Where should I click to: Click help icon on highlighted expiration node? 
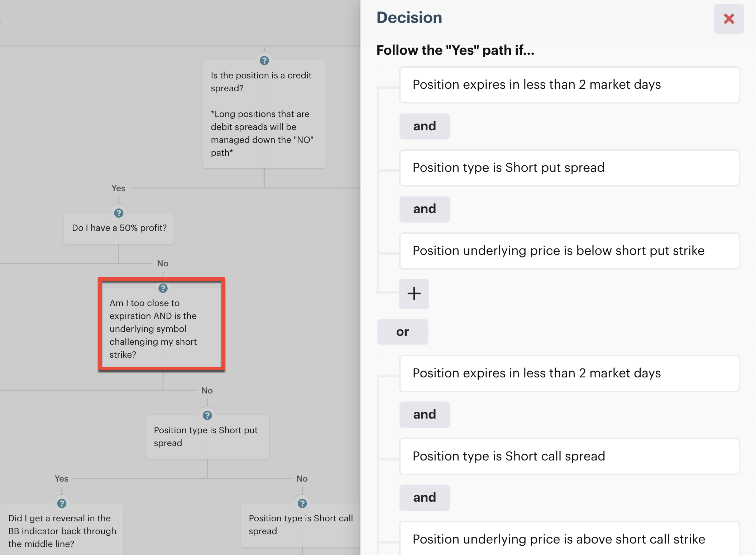point(163,288)
